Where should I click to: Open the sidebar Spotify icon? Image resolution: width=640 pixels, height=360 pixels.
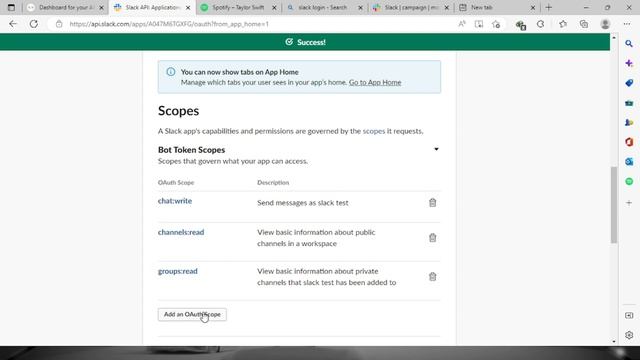tap(629, 181)
